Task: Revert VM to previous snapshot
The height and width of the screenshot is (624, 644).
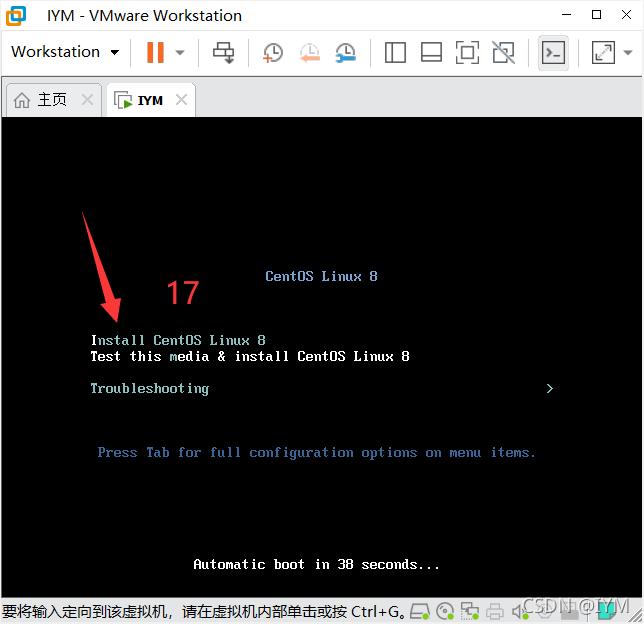Action: (309, 53)
